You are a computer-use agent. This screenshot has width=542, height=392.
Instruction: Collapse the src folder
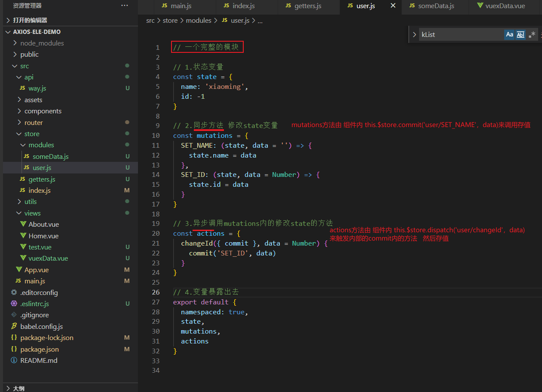click(70, 66)
